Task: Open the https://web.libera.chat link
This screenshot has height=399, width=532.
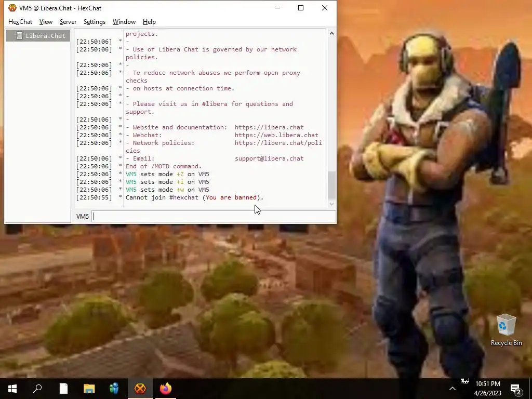Action: (276, 135)
